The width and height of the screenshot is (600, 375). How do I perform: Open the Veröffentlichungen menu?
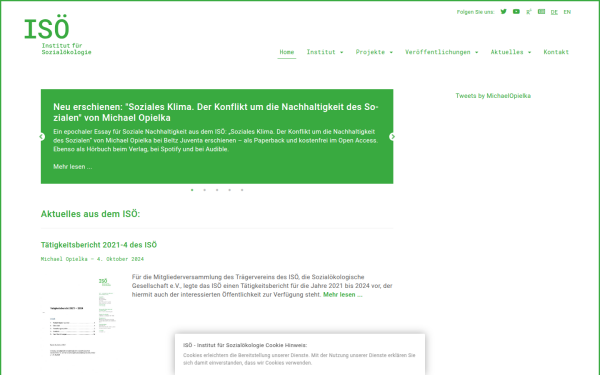[438, 52]
